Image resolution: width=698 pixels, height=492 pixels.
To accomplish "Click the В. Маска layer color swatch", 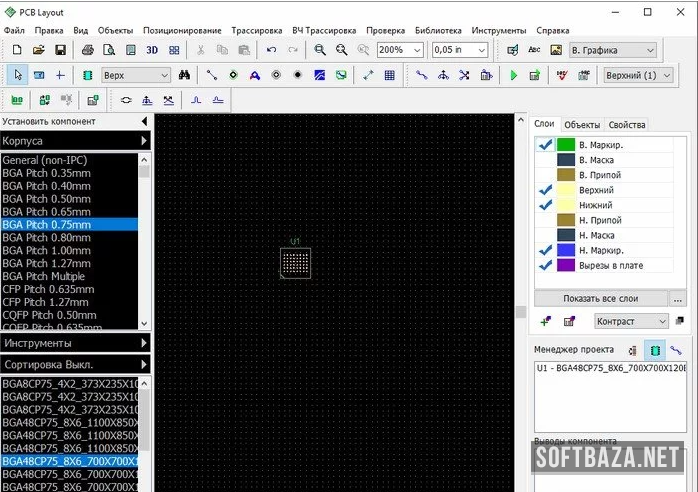I will coord(566,160).
